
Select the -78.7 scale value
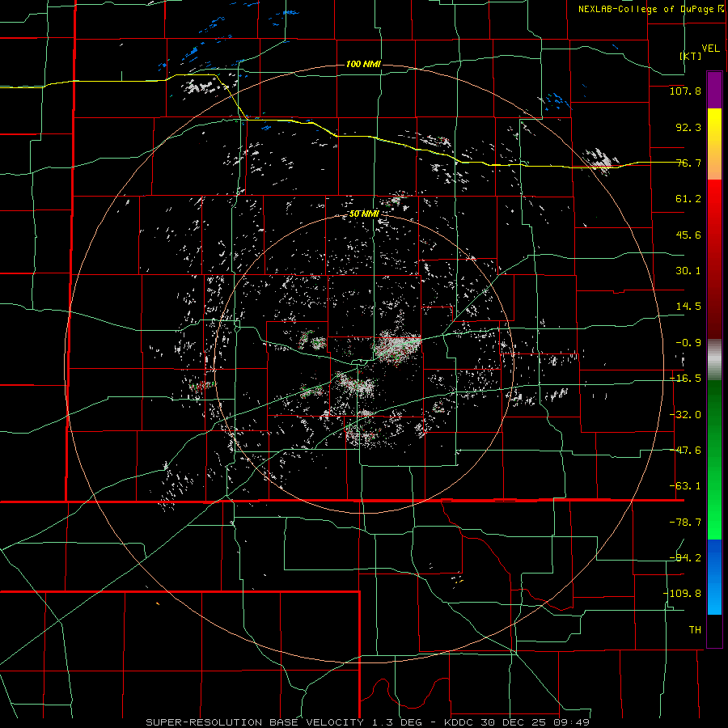685,523
